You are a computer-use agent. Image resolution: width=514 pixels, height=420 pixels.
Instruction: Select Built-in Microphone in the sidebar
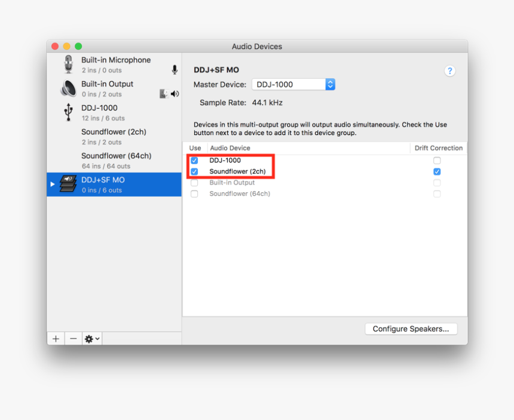pos(114,65)
